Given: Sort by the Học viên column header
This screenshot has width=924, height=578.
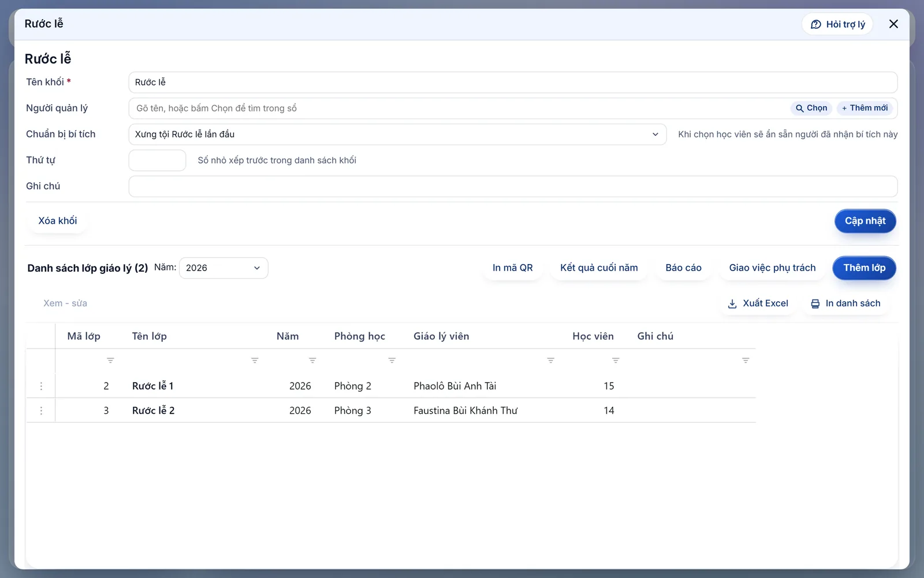Looking at the screenshot, I should click(x=593, y=336).
